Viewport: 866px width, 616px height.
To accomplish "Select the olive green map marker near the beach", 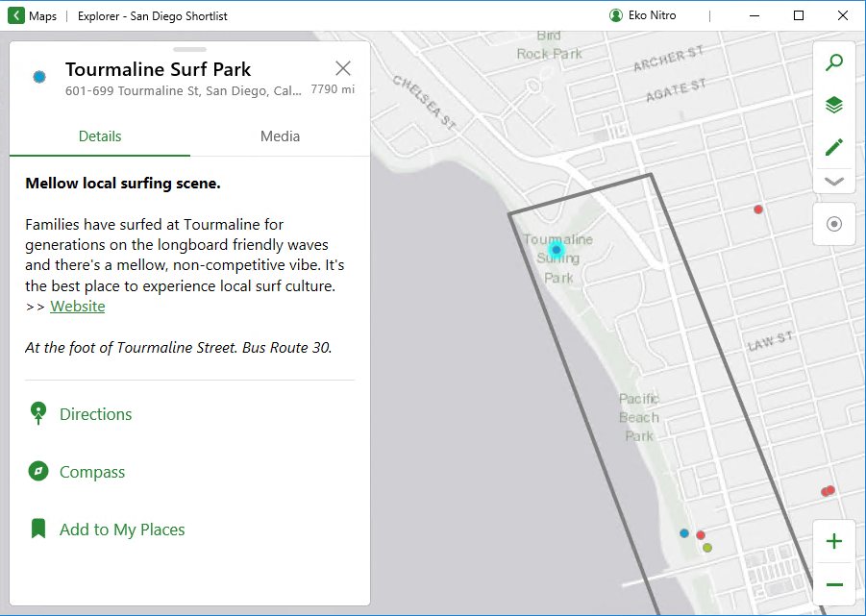I will pos(707,548).
